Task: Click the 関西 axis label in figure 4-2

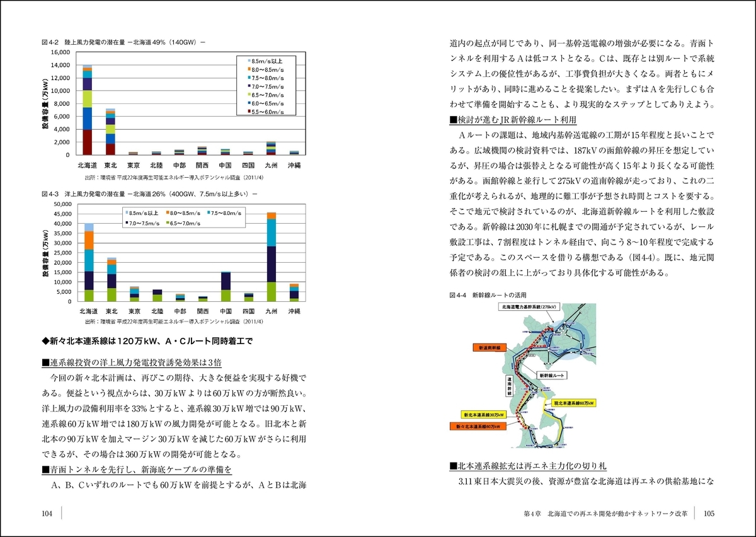Action: (x=202, y=164)
